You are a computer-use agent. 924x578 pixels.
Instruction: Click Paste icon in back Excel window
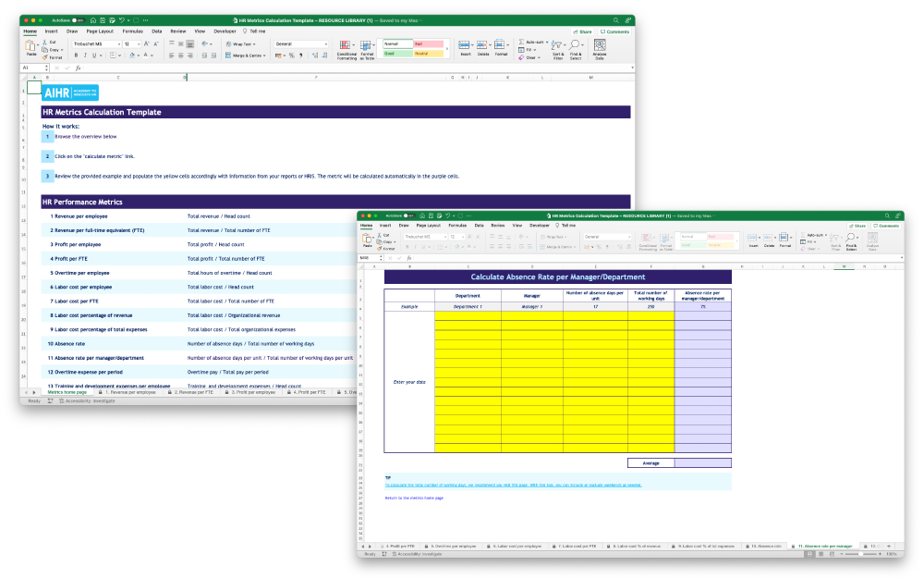31,47
